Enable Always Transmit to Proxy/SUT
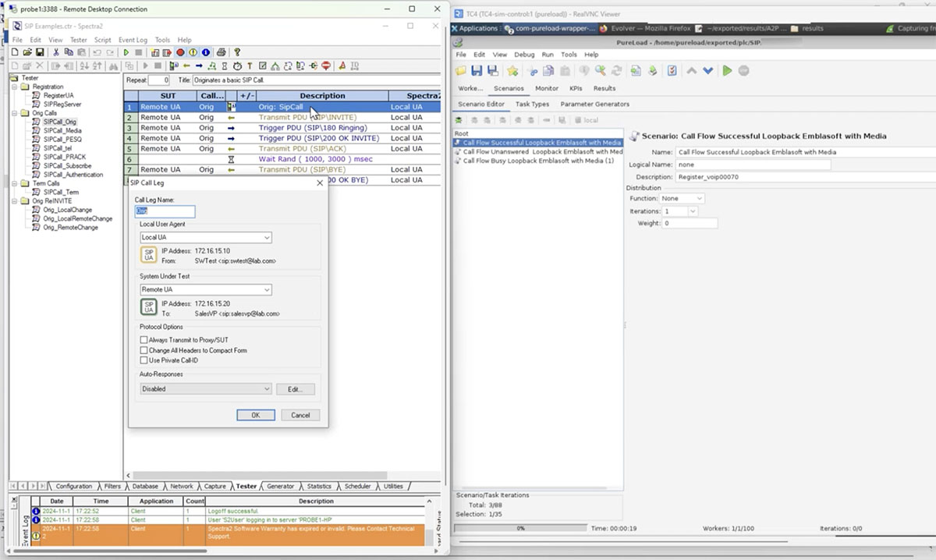 tap(145, 341)
